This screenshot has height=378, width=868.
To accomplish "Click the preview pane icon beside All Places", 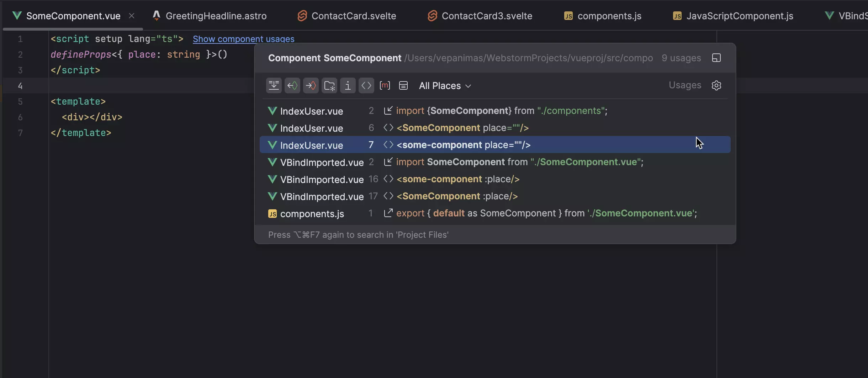I will click(403, 86).
